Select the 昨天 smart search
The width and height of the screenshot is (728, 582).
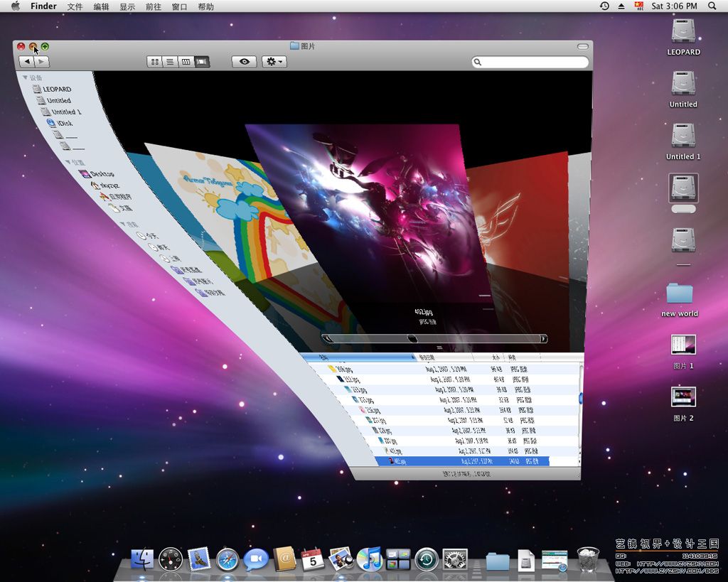point(159,247)
